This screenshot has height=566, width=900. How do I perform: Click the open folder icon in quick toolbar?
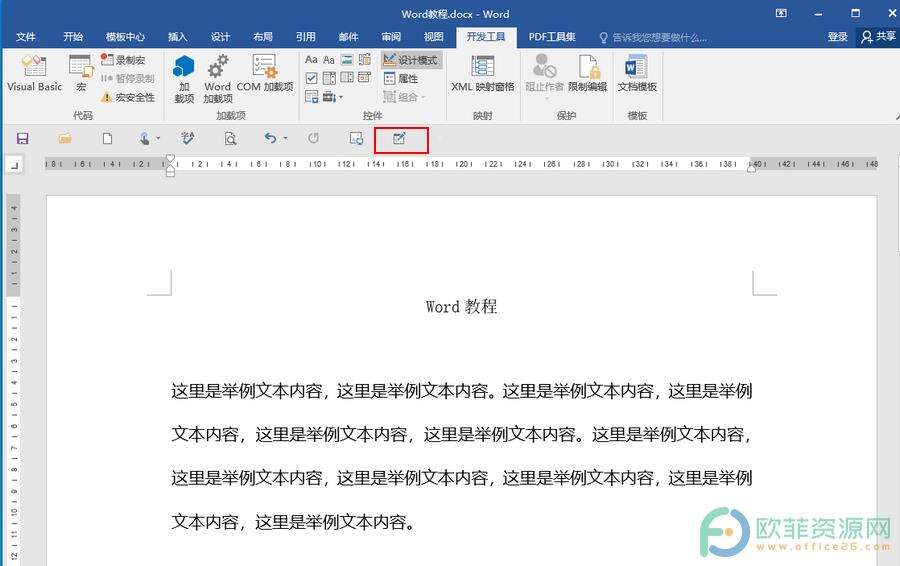coord(65,138)
